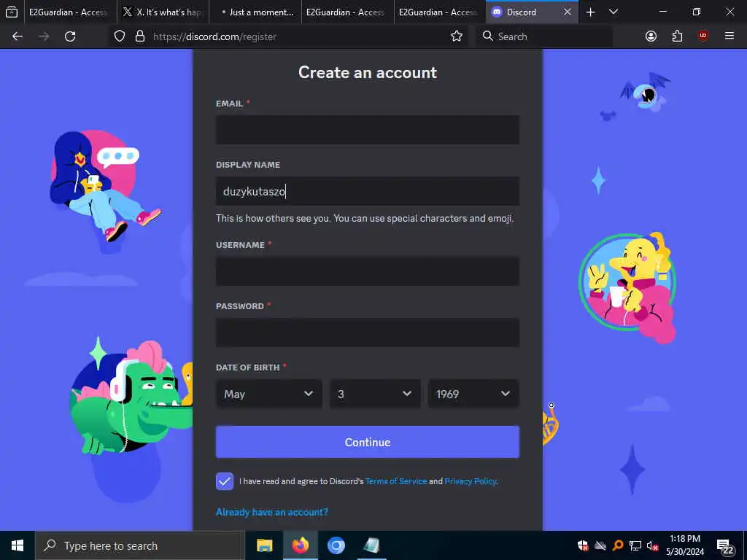Open the blue circle taskbar app
747x560 pixels.
[x=336, y=545]
